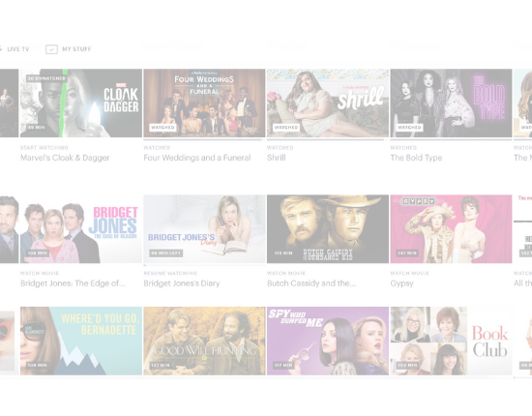Viewport: 532px width, 416px height.
Task: Click Watched badge on The Bold Type thumbnail
Action: click(x=409, y=128)
